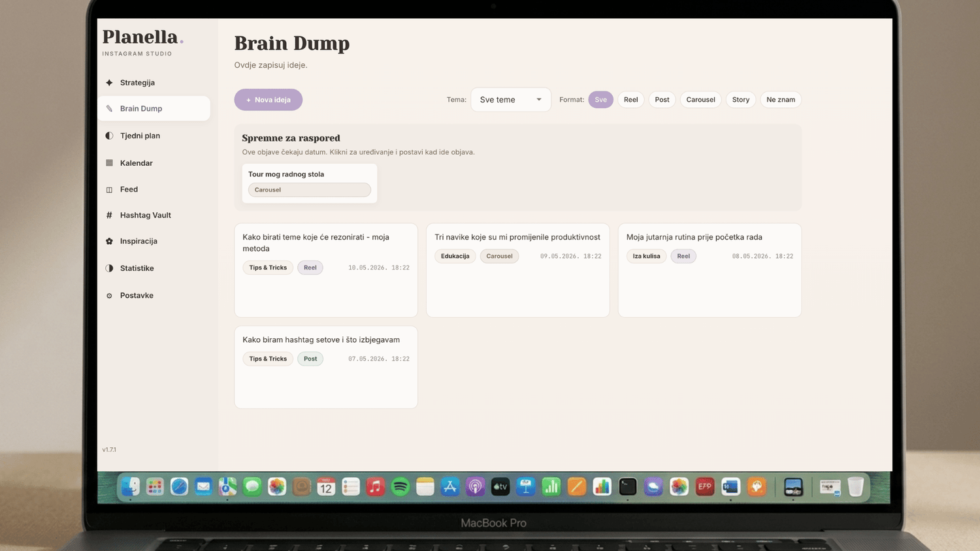Screen dimensions: 980x551
Task: Expand the Sve teme dropdown
Action: coord(511,100)
